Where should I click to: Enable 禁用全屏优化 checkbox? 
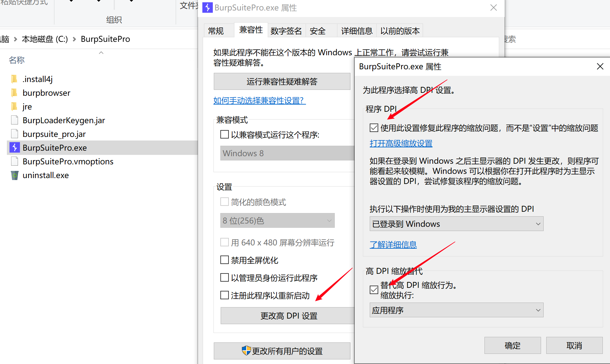point(225,260)
